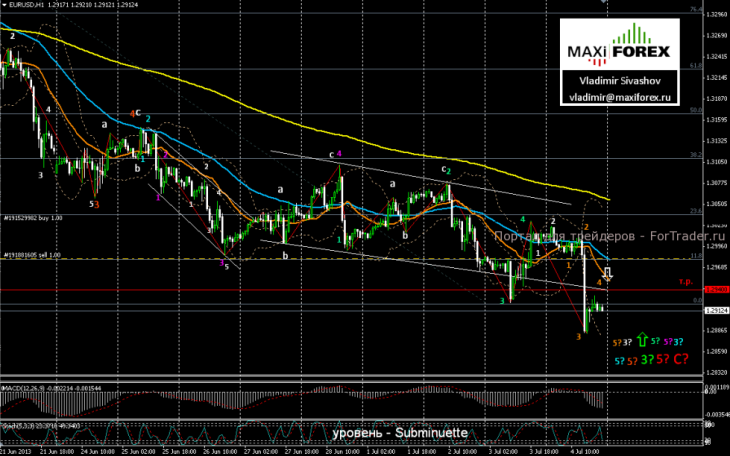Click the green up arrow among wave labels

tap(642, 340)
